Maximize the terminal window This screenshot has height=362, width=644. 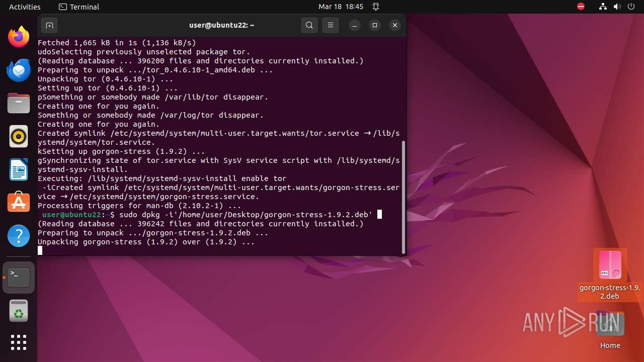[x=375, y=25]
